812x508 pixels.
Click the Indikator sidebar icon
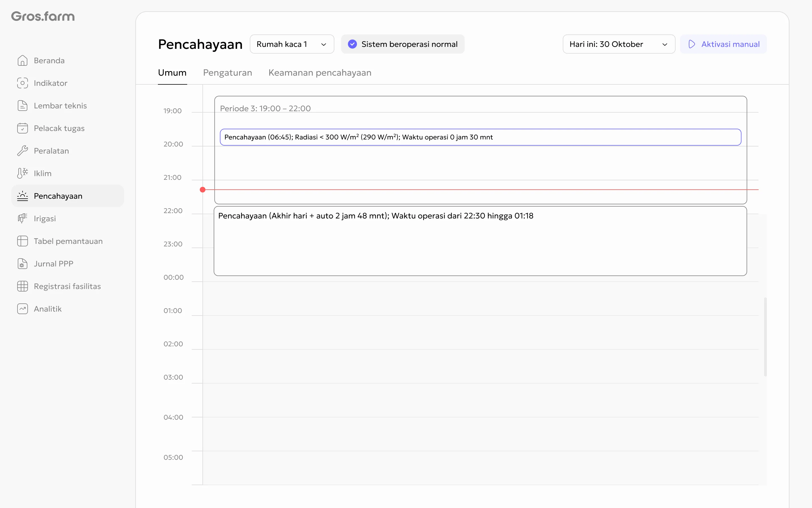pyautogui.click(x=23, y=83)
